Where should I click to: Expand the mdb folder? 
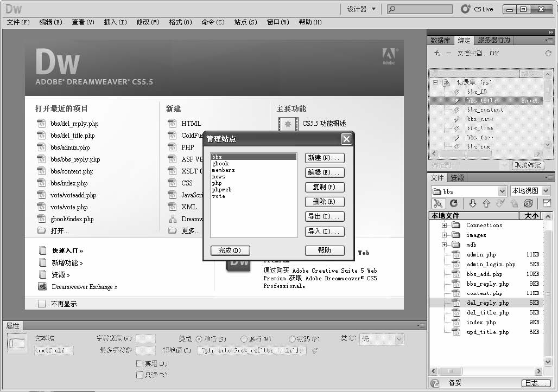[444, 245]
